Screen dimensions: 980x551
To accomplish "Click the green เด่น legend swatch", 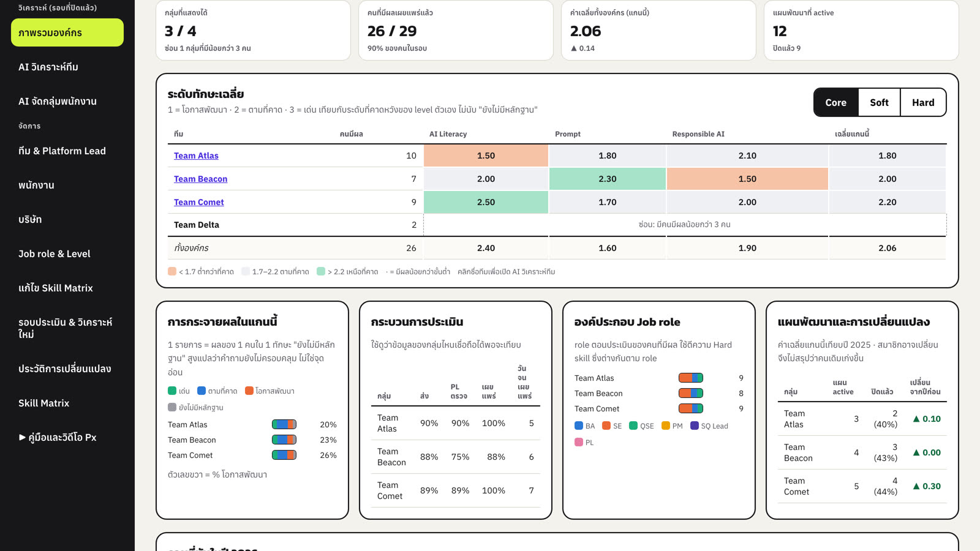I will (172, 391).
